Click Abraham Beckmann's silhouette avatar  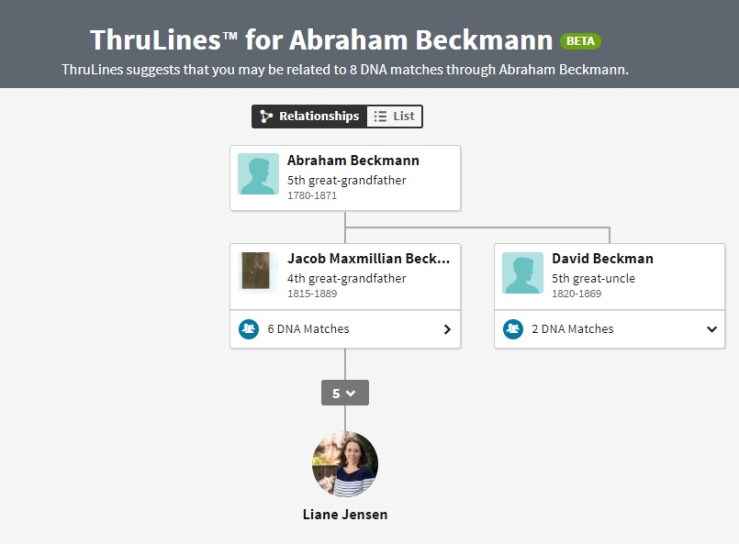click(258, 174)
